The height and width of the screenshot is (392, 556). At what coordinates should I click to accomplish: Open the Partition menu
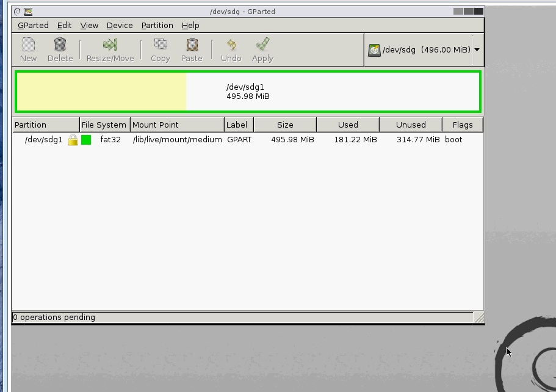(157, 25)
